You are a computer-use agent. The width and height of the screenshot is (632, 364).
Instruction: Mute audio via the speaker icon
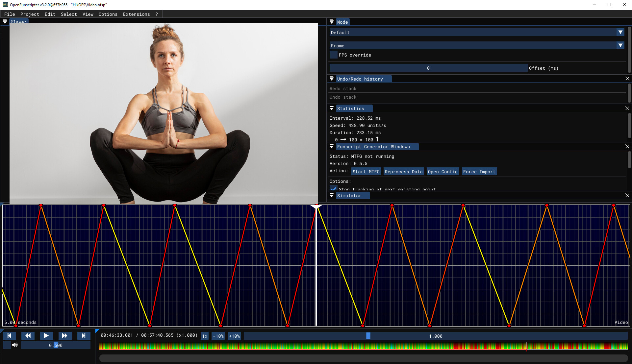[15, 345]
